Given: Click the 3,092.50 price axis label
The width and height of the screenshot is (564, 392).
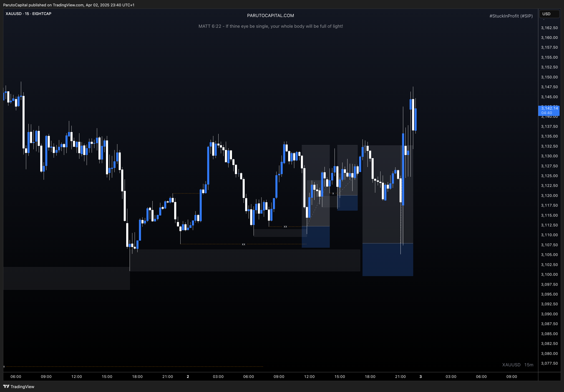Looking at the screenshot, I should tap(549, 304).
